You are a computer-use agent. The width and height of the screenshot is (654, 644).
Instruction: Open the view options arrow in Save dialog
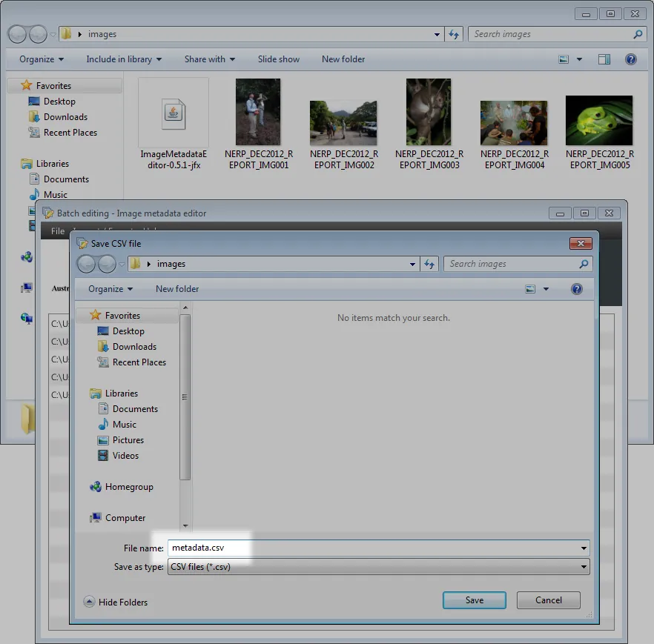[x=546, y=289]
